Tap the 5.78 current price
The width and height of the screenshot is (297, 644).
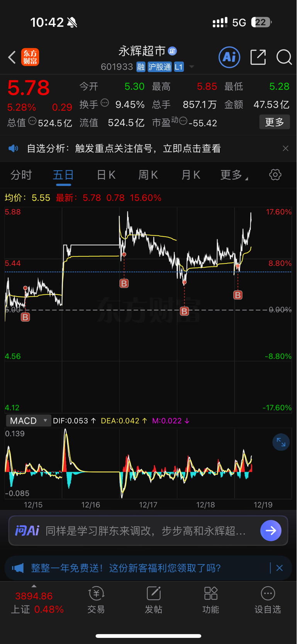point(29,88)
